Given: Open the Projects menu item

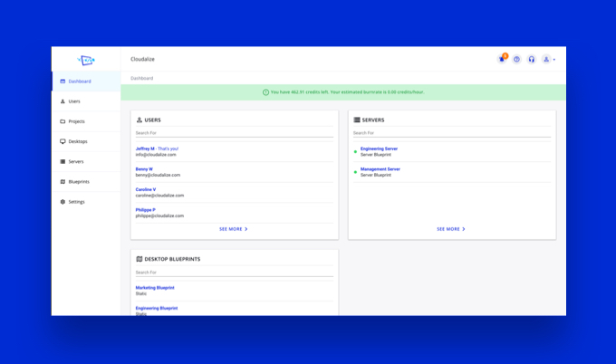Looking at the screenshot, I should [86, 121].
